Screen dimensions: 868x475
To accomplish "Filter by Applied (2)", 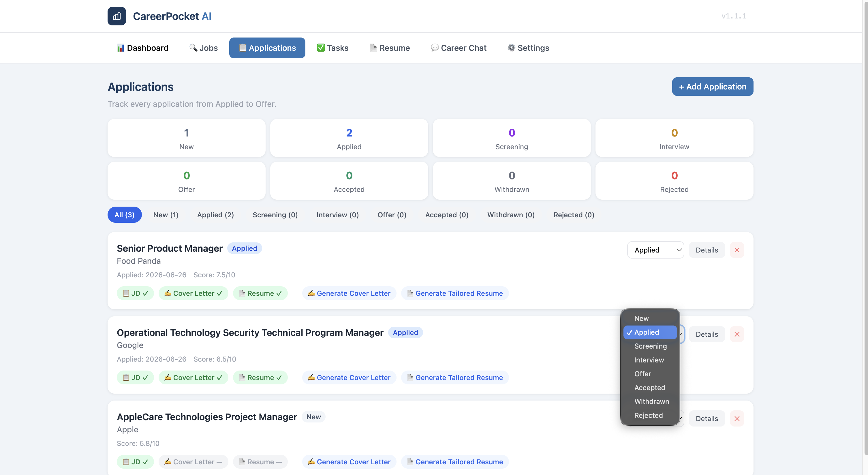I will point(216,215).
